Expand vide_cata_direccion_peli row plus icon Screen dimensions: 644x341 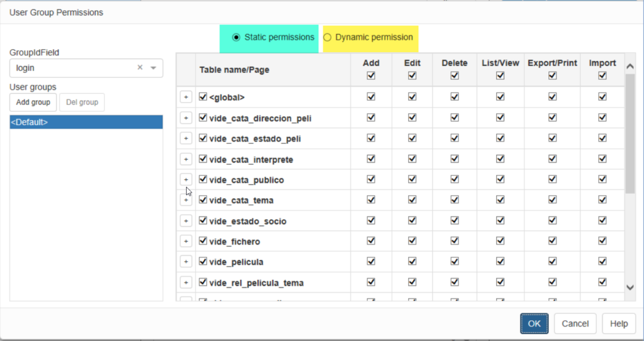coord(186,118)
